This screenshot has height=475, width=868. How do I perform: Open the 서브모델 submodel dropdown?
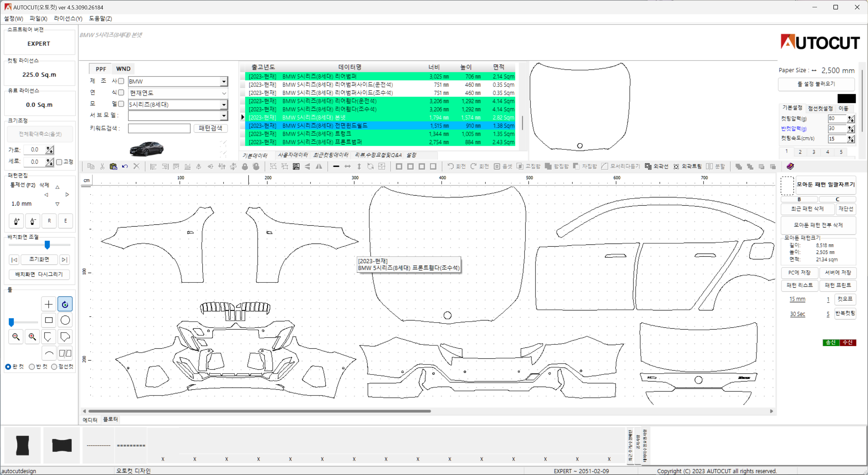click(224, 116)
